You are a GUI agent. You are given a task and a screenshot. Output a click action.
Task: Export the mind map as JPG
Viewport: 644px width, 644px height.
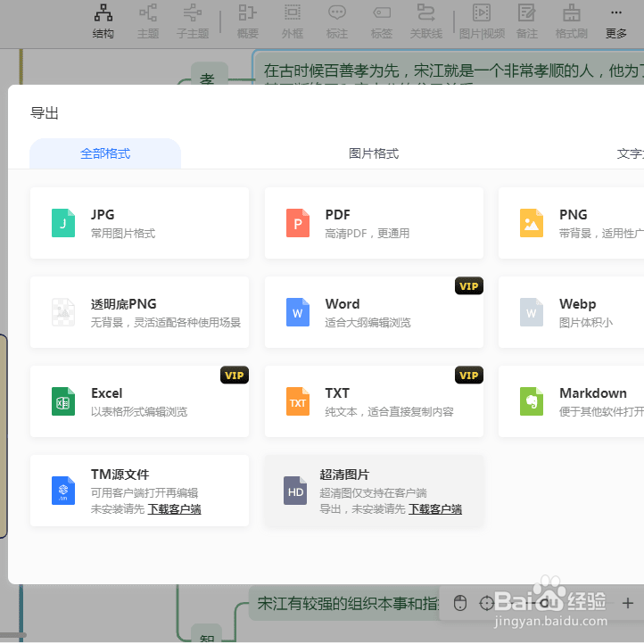(x=140, y=223)
